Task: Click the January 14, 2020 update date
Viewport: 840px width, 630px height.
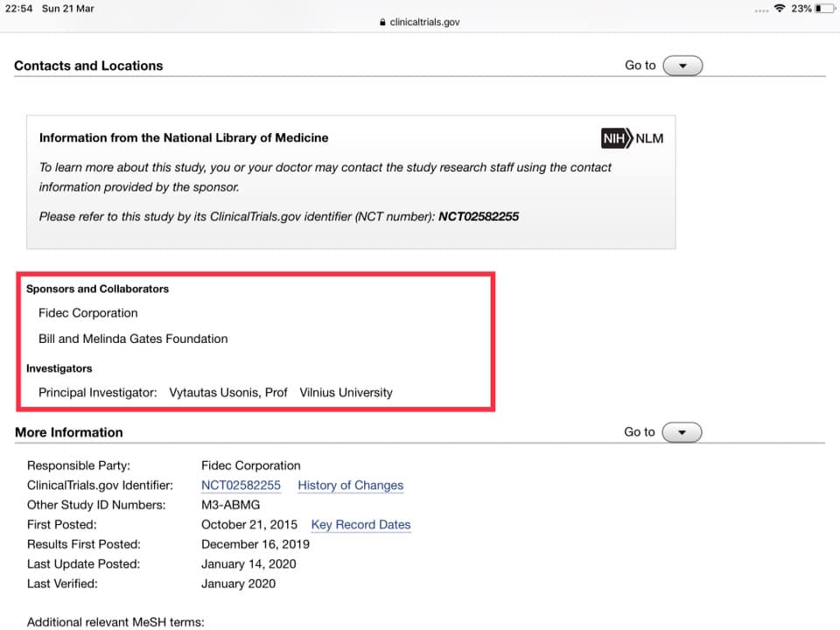Action: tap(249, 564)
